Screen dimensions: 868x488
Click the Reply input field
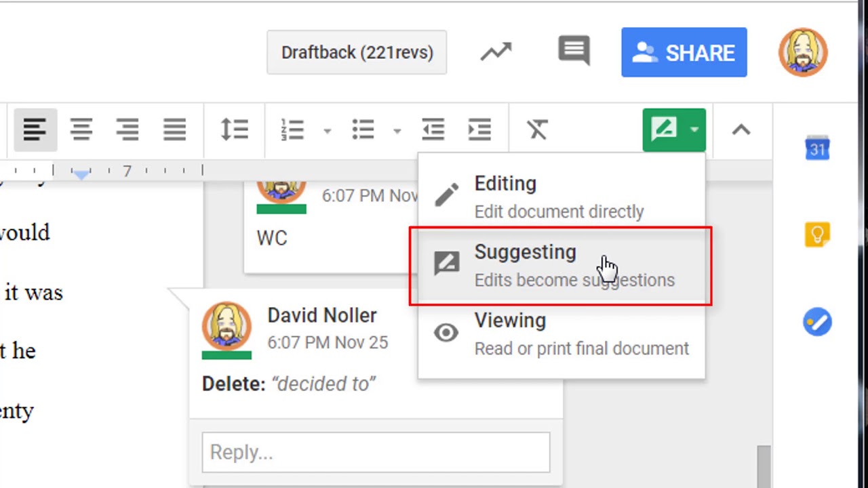tap(376, 452)
